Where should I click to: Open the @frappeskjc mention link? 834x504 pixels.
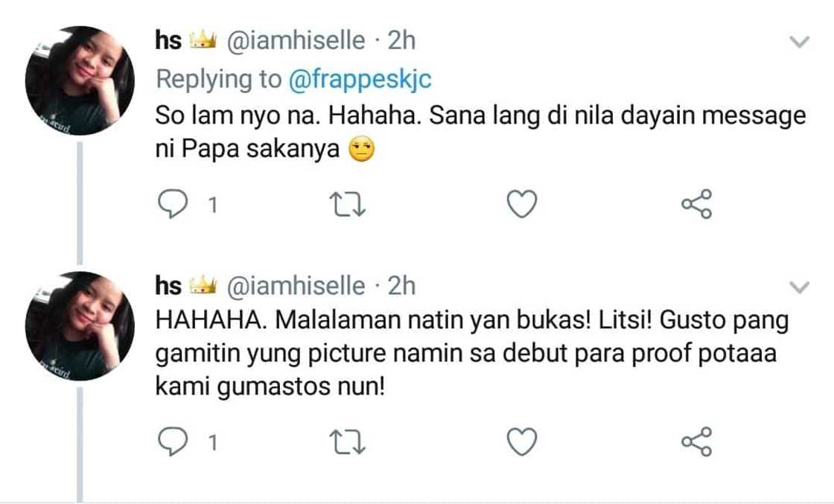tap(359, 80)
